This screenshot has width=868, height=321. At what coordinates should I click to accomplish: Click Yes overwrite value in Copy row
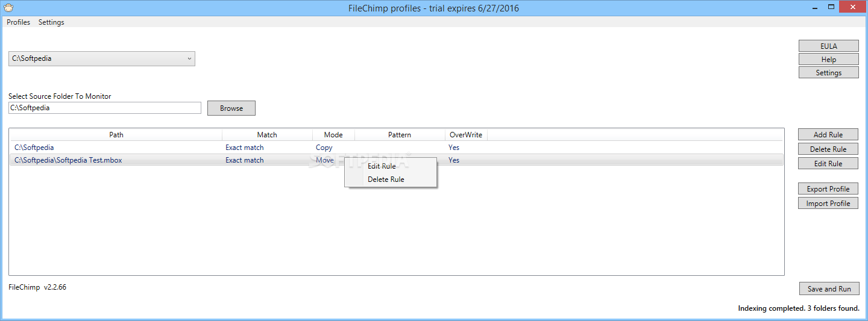[x=454, y=148]
